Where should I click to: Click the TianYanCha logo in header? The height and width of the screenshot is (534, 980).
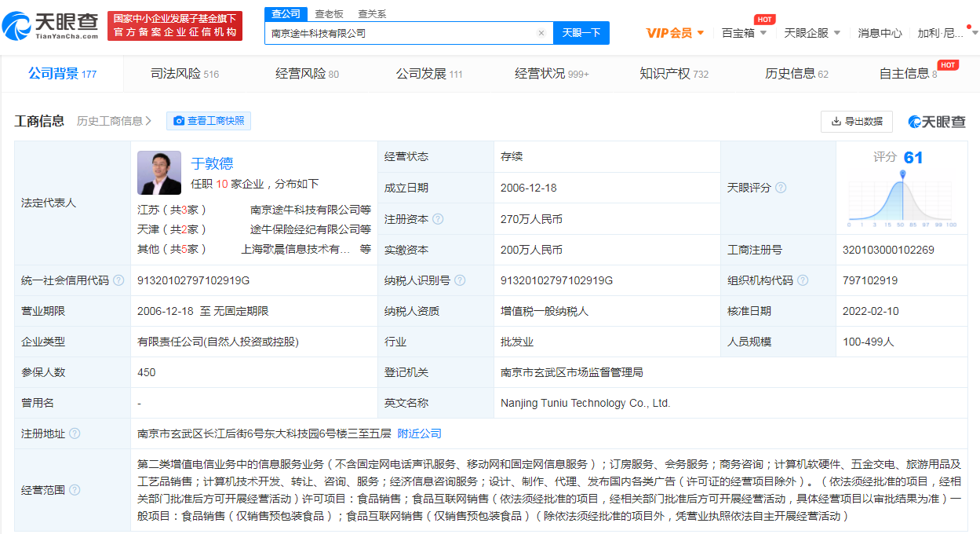click(x=51, y=26)
